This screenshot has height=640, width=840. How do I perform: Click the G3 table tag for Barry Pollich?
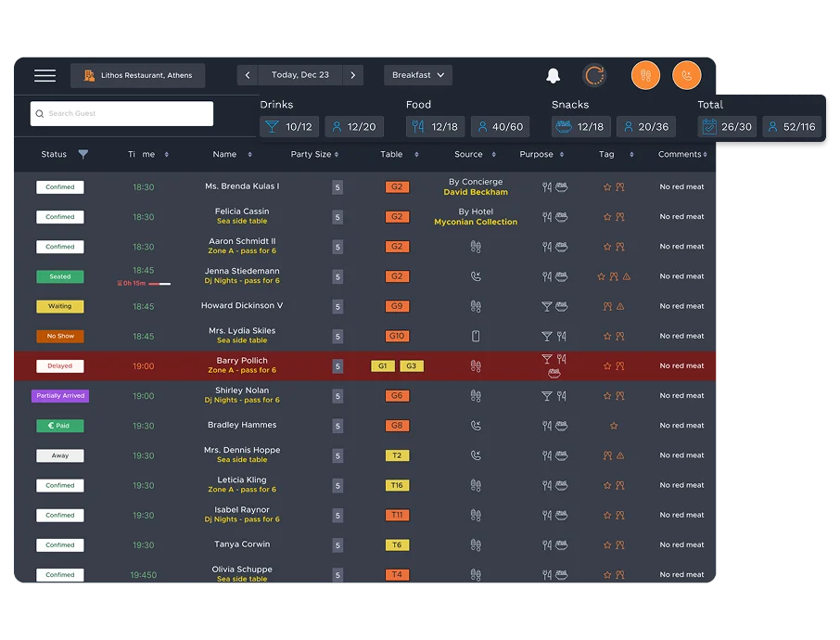412,366
